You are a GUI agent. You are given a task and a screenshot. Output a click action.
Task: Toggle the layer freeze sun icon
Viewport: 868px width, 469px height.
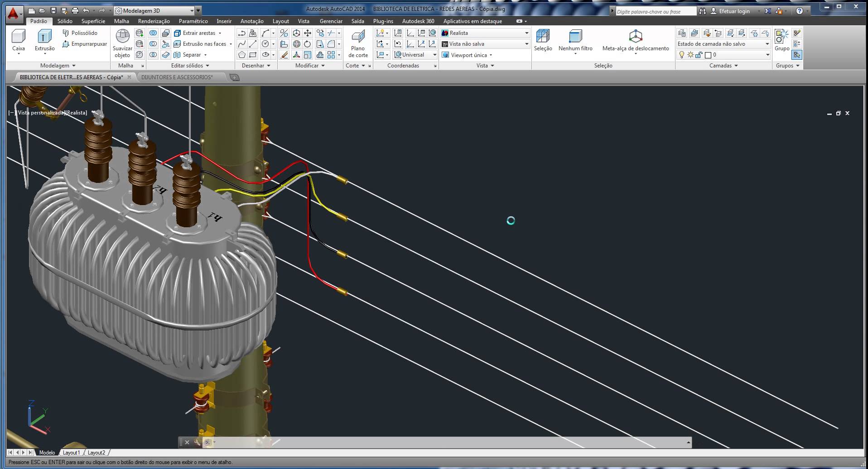point(690,55)
